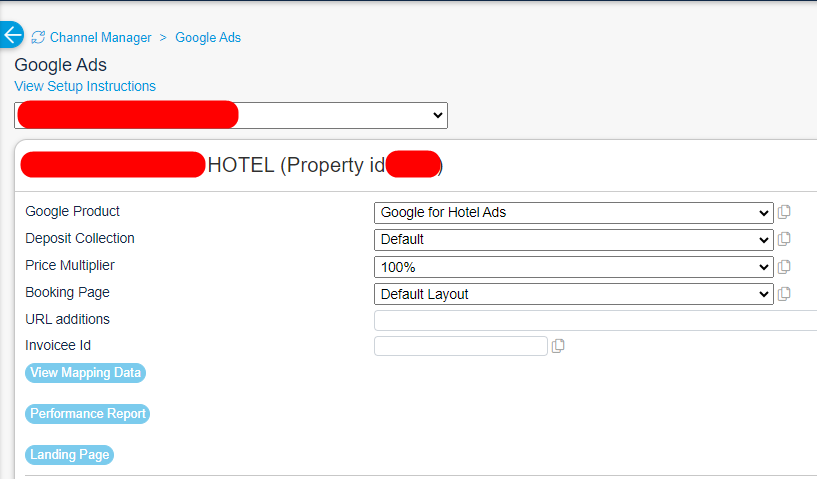
Task: Open the property selector dropdown
Action: [231, 115]
